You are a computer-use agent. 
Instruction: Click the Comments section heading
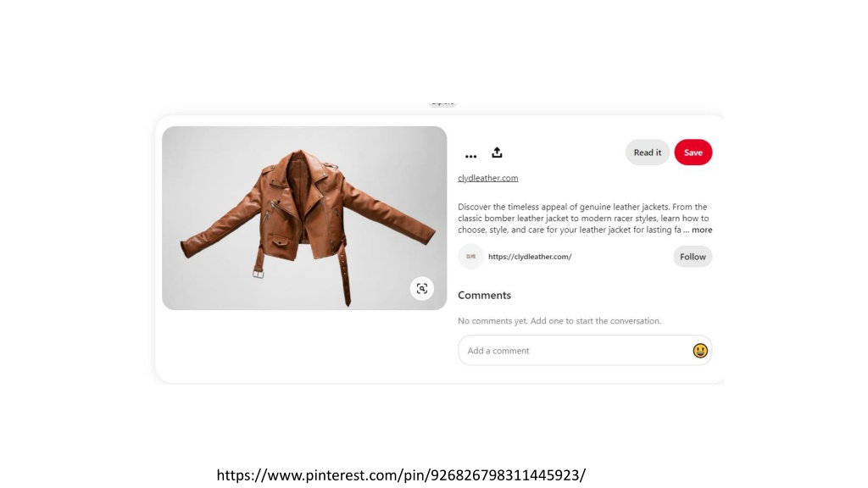[484, 296]
